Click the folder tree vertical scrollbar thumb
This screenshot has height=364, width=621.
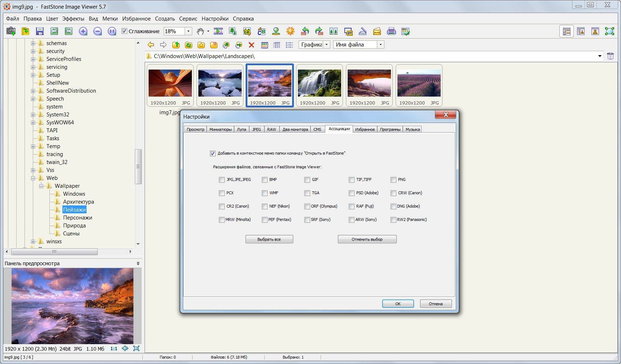[x=138, y=167]
